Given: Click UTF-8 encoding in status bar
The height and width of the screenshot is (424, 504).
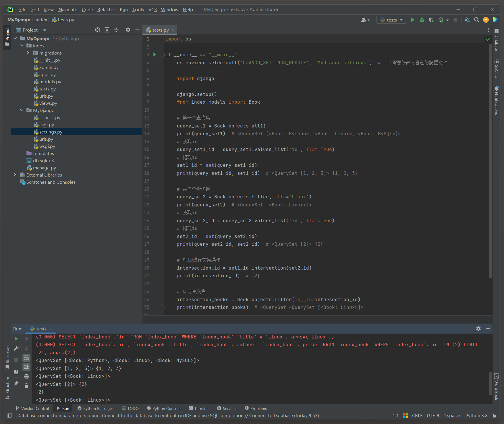Looking at the screenshot, I should [433, 415].
